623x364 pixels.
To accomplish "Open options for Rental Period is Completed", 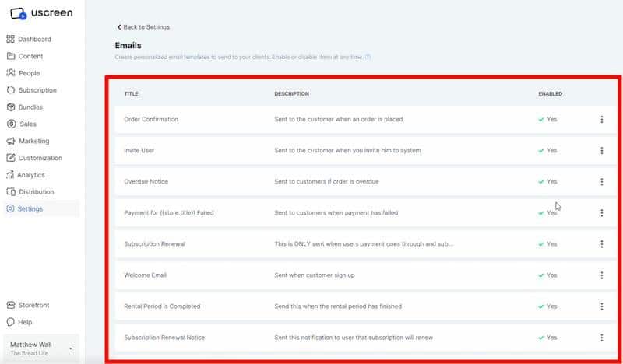I will pyautogui.click(x=601, y=306).
